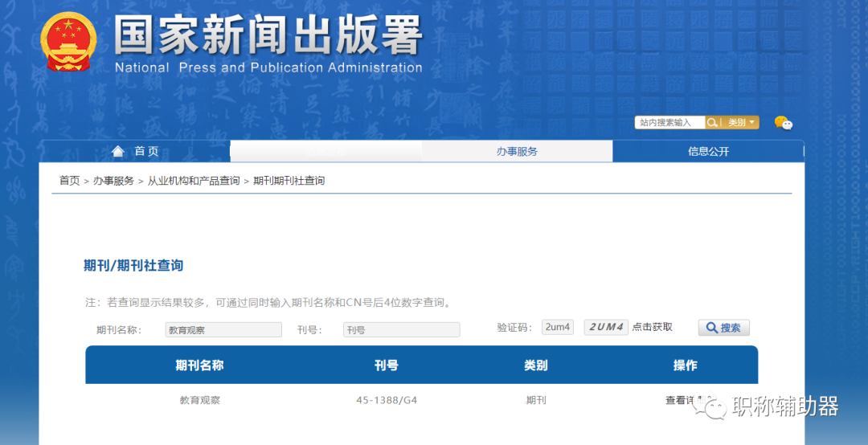Go to 从业机构和产品查询 in the breadcrumb
Viewport: 868px width, 445px height.
194,181
